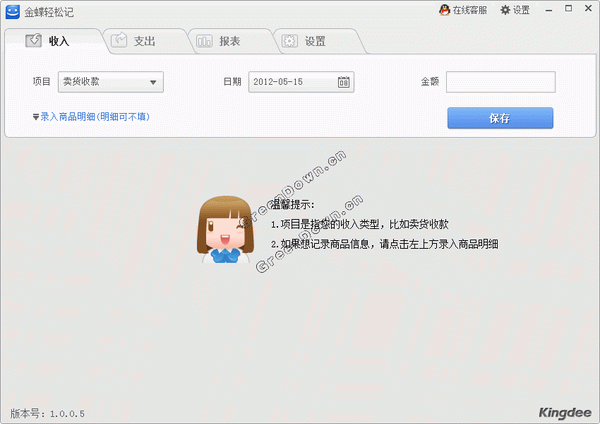Click the Kingdee brand logo at bottom right

[565, 411]
